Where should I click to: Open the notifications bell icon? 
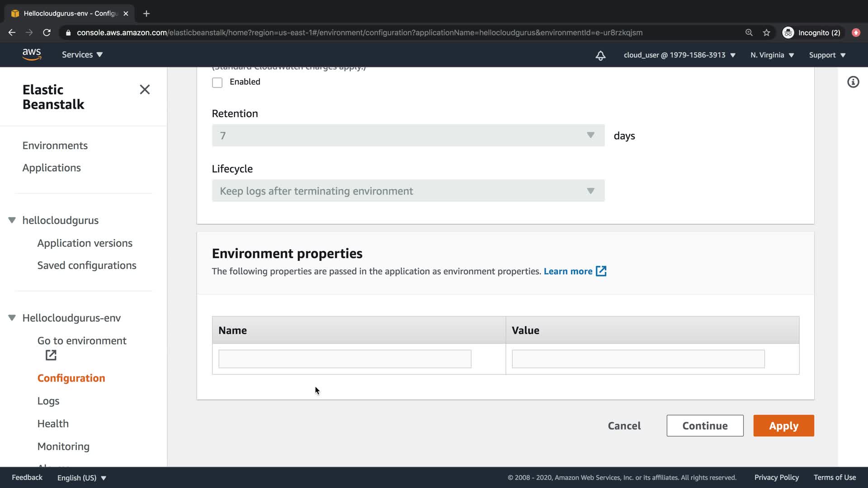(600, 55)
